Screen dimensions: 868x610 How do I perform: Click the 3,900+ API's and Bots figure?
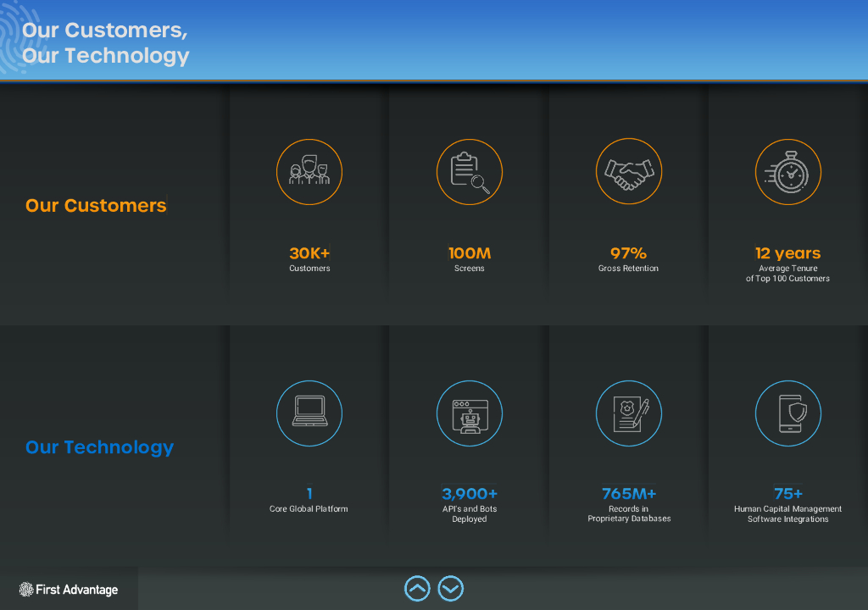(x=470, y=494)
